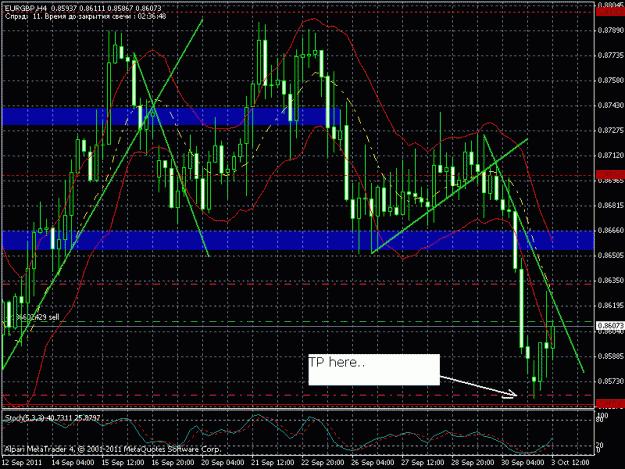The height and width of the screenshot is (469, 625).
Task: Click the 27 Sep 12:00 time label
Action: pyautogui.click(x=423, y=462)
